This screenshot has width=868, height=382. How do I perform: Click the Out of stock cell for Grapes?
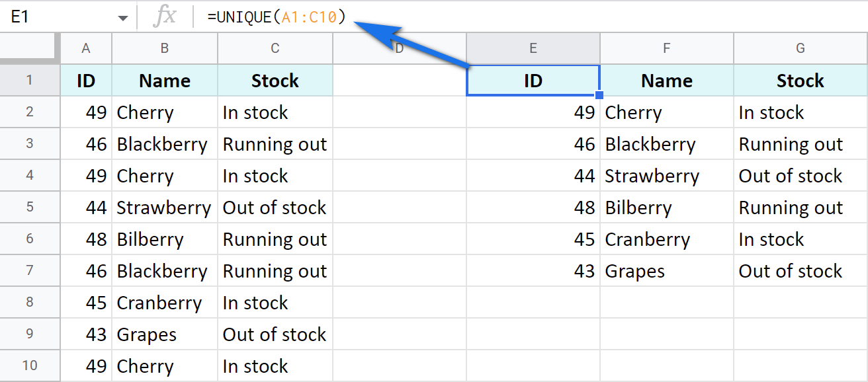tap(275, 334)
